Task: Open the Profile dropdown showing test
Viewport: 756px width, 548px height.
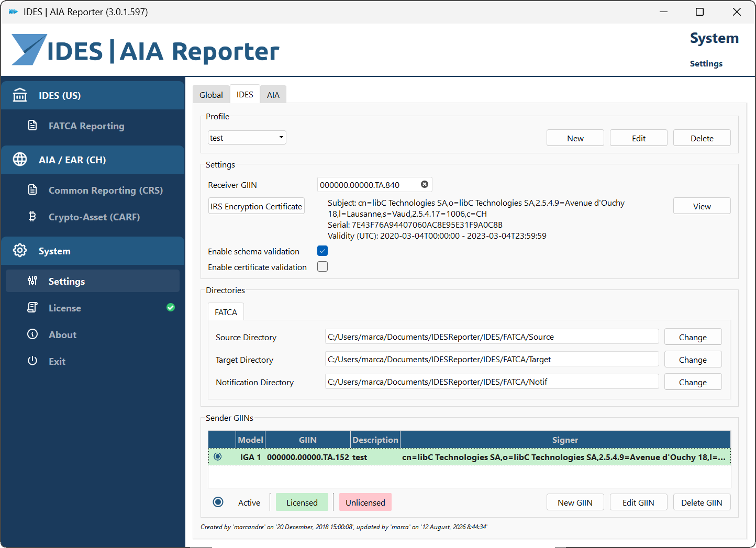Action: pyautogui.click(x=247, y=138)
